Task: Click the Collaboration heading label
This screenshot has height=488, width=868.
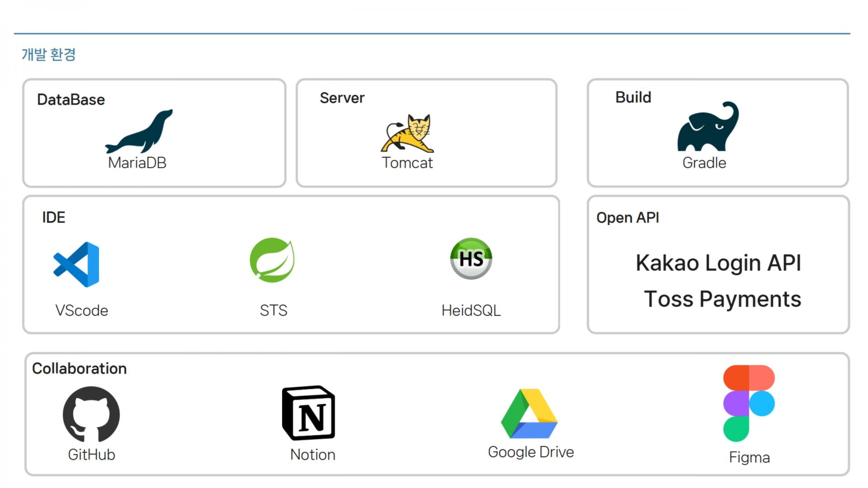Action: [80, 369]
